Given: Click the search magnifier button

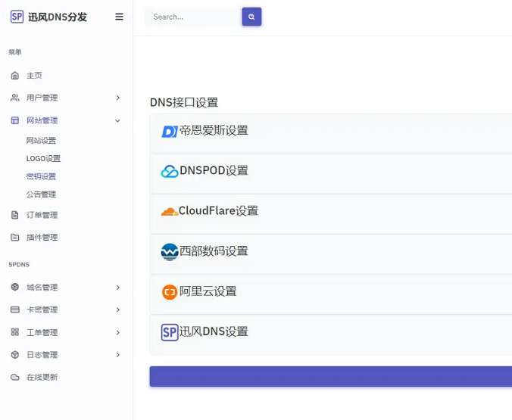Looking at the screenshot, I should click(251, 17).
